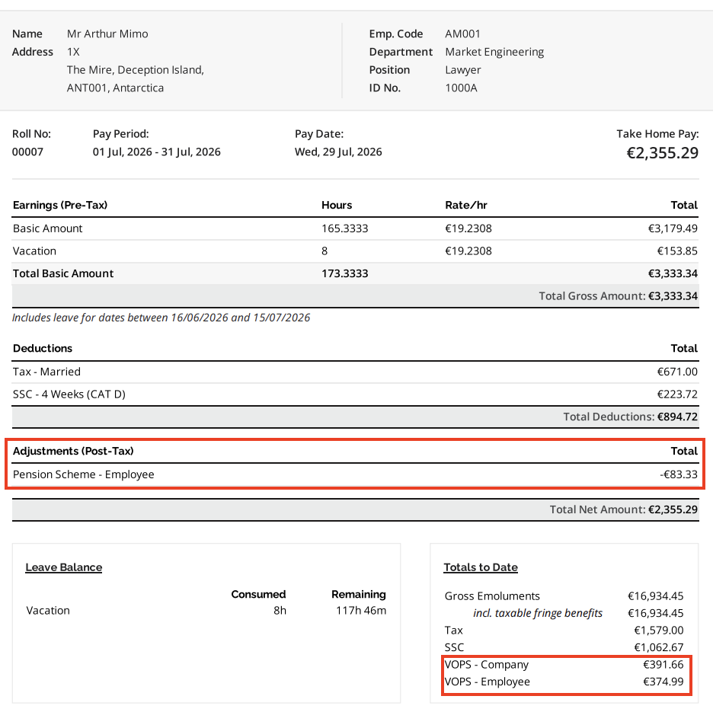
Task: Select the Leave Balance heading
Action: (x=64, y=567)
